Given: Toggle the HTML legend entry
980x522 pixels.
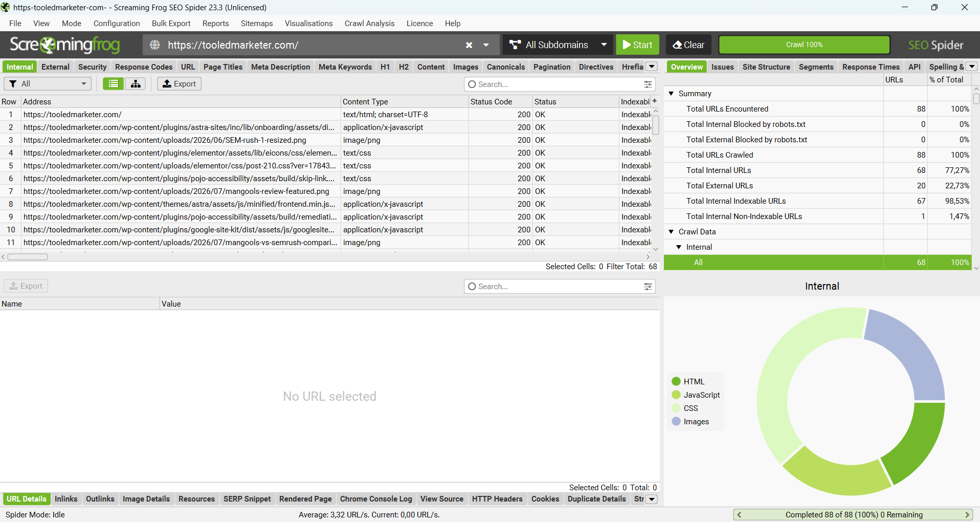Looking at the screenshot, I should (x=688, y=382).
